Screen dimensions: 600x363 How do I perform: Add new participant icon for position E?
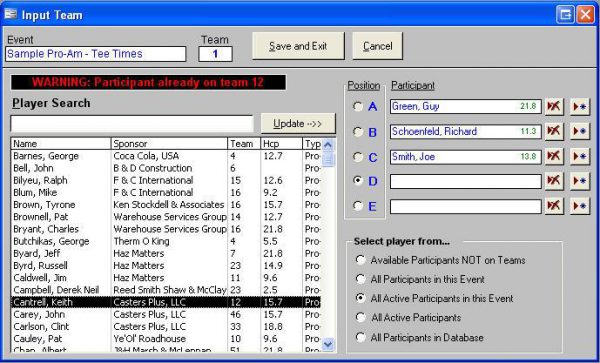pyautogui.click(x=580, y=207)
